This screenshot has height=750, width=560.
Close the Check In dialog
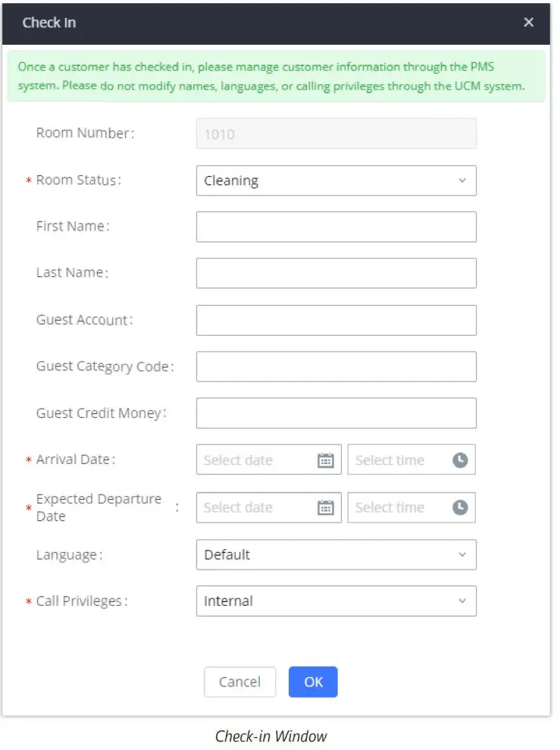529,23
